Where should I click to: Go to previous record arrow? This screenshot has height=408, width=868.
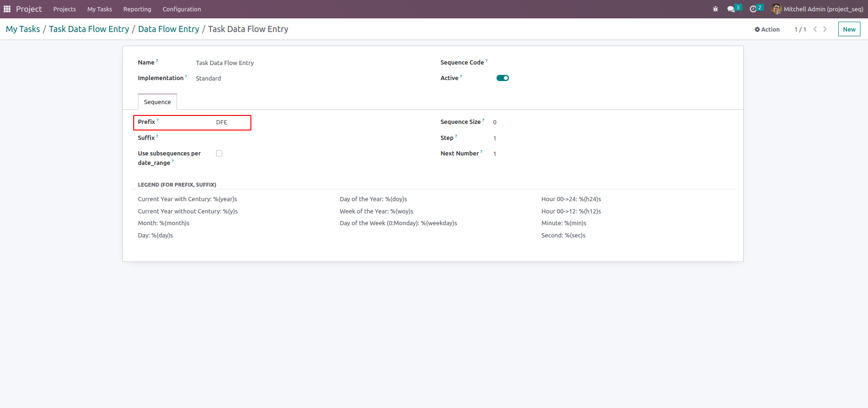[815, 29]
